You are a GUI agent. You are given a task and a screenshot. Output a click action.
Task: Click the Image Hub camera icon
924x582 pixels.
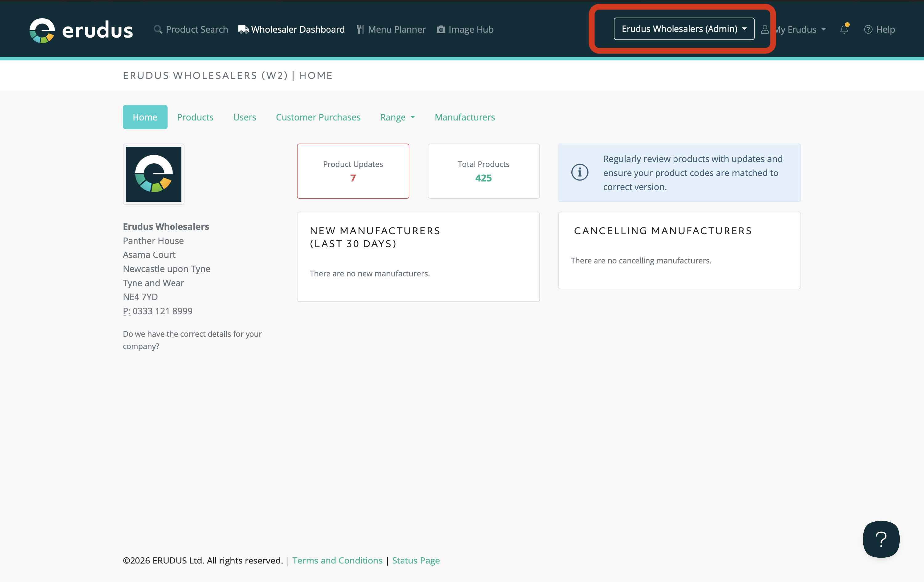tap(441, 29)
